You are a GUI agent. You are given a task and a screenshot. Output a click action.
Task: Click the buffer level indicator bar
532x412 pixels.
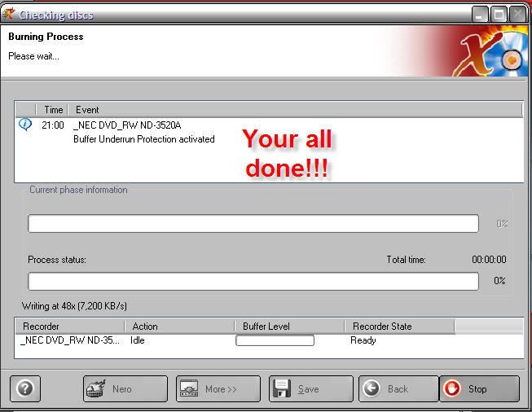coord(275,340)
